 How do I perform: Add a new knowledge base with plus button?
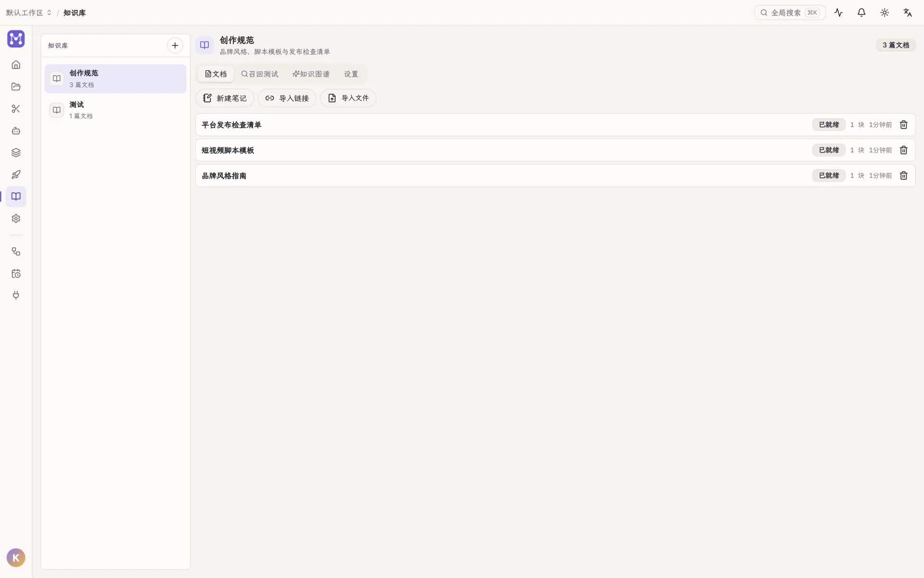point(175,45)
